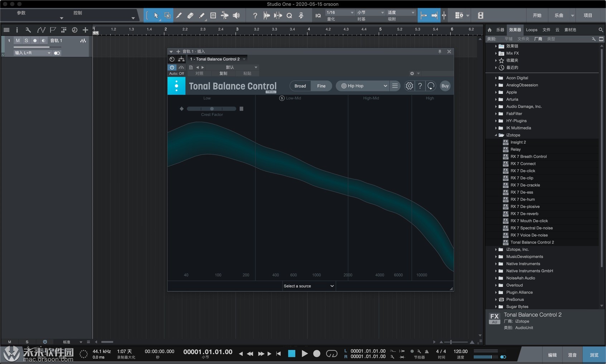This screenshot has height=364, width=606.
Task: Switch to the 乐器 browser tab
Action: (500, 30)
